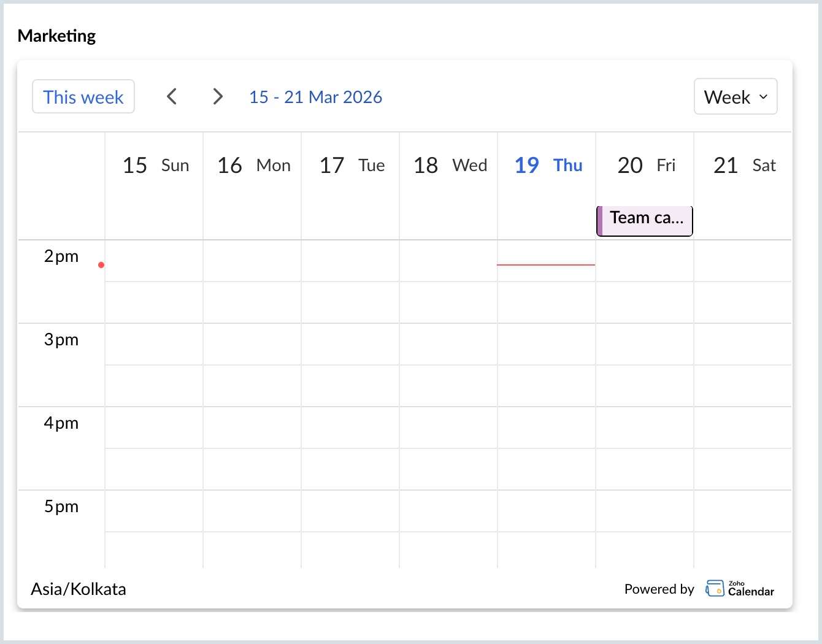Select the 17 Tue day header
The image size is (822, 644).
coord(351,166)
